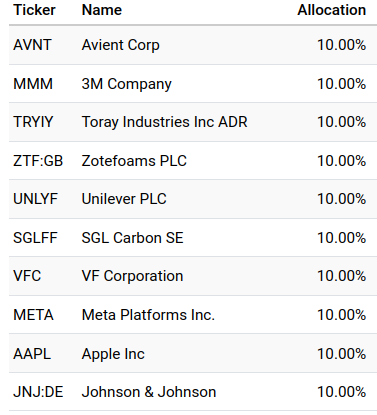The image size is (377, 415).
Task: Select the Avient Corp name
Action: (121, 45)
